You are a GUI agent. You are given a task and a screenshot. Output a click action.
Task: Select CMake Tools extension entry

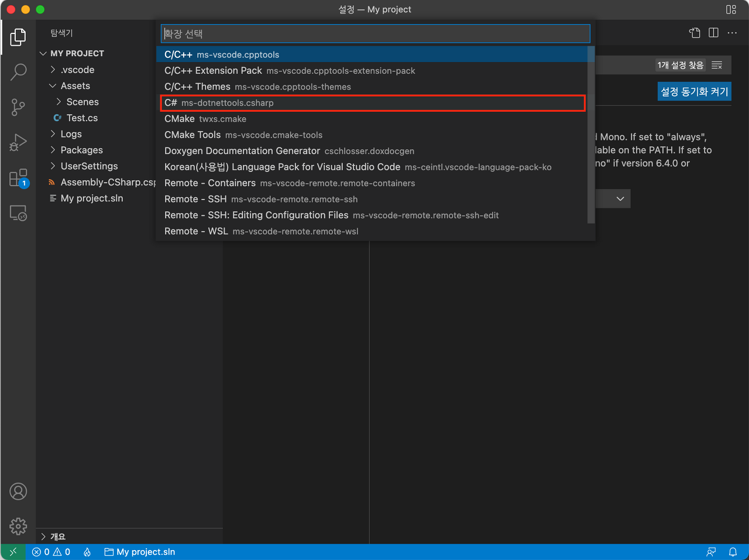(372, 135)
